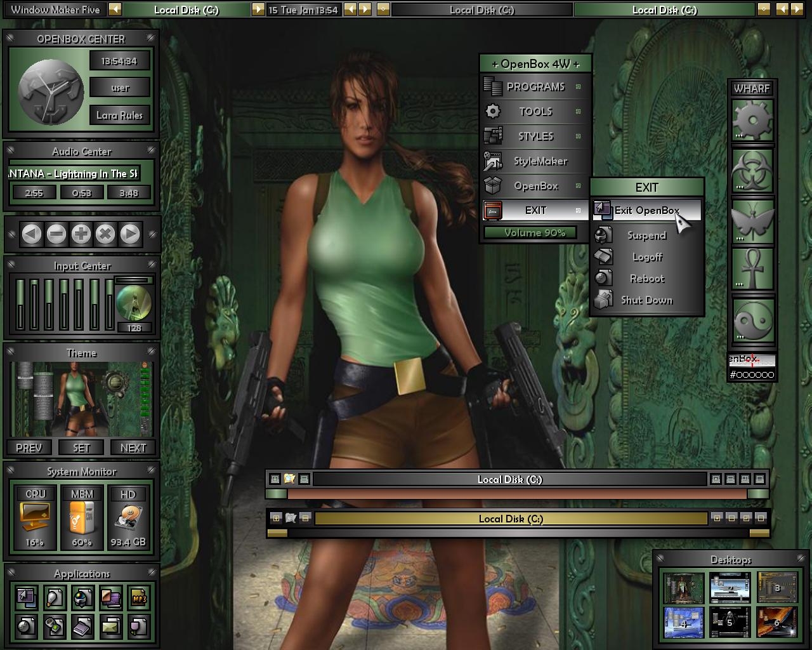This screenshot has height=650, width=812.
Task: Click the HD hard drive icon
Action: (128, 517)
